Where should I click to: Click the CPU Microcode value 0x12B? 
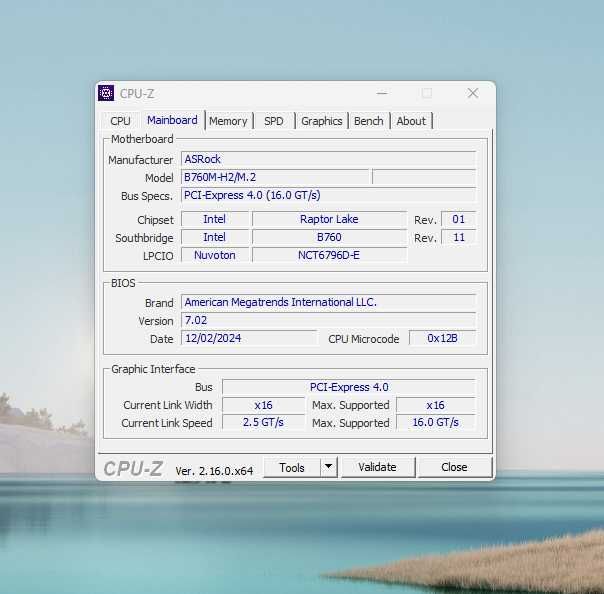[x=442, y=338]
